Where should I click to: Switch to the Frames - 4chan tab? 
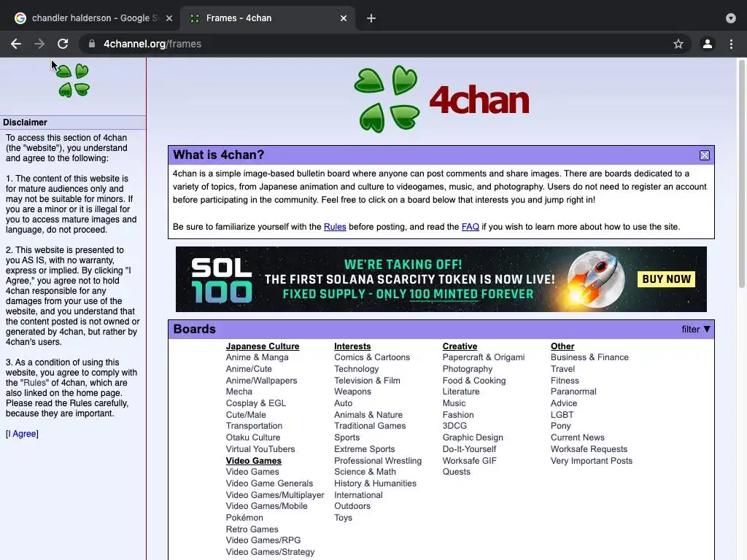click(268, 18)
